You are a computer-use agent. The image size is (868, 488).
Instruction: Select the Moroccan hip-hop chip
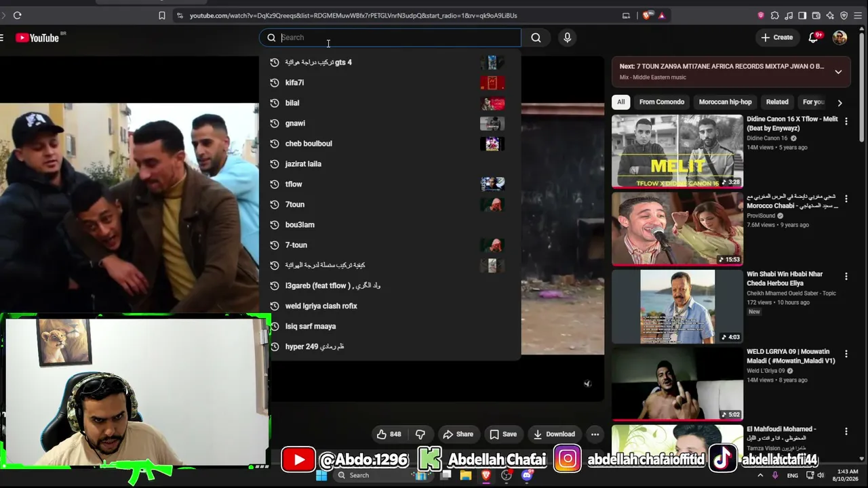click(725, 102)
